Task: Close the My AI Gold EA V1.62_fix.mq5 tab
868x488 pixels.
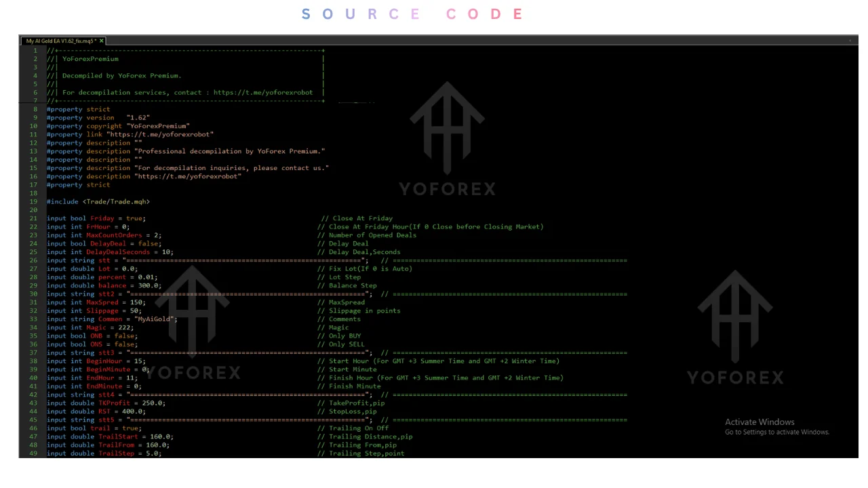Action: click(x=102, y=41)
